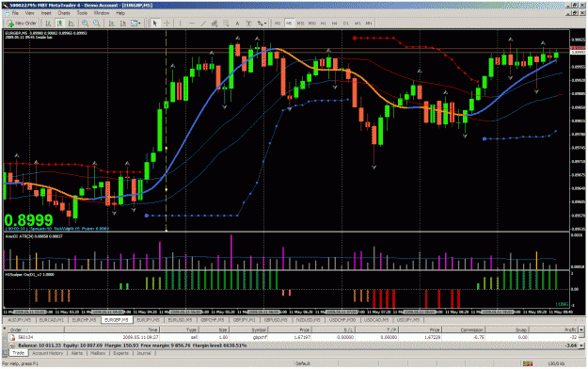Zoom out on the chart
This screenshot has height=369, width=588.
click(97, 24)
